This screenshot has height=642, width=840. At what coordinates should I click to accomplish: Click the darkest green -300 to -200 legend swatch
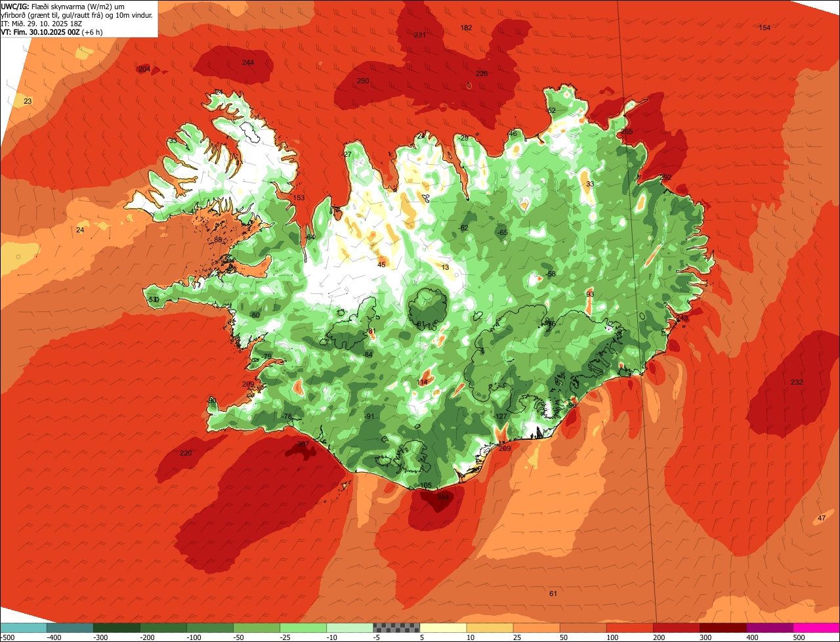117,628
